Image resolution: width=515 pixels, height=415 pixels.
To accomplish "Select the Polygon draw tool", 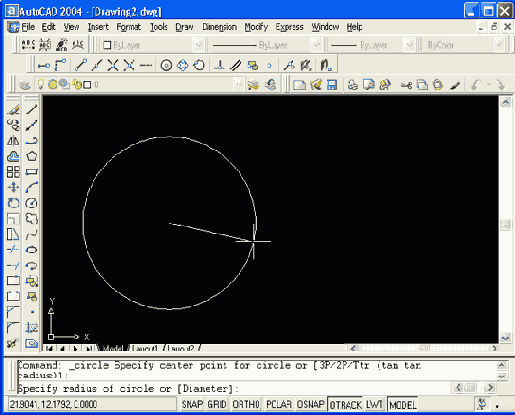I will pyautogui.click(x=32, y=156).
